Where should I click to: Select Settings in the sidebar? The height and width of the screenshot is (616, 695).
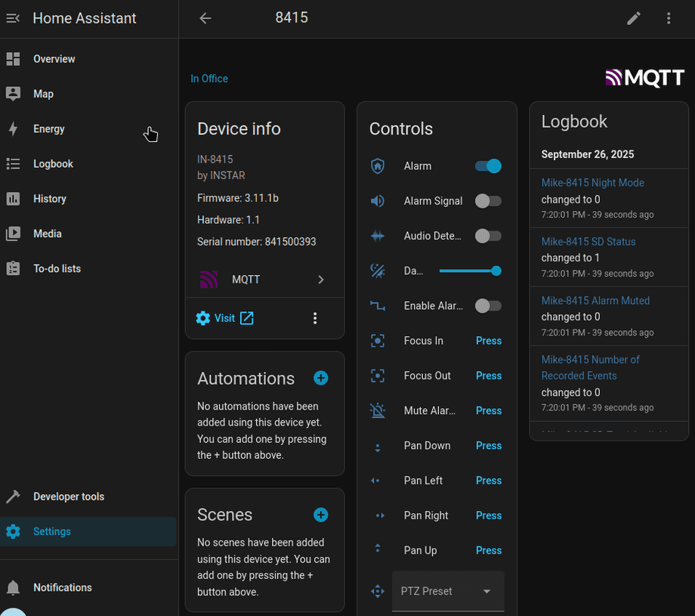click(51, 531)
